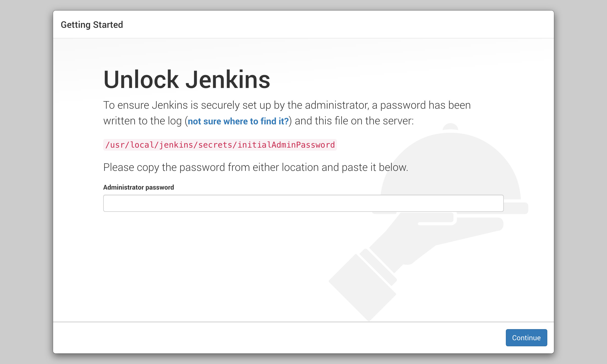Click the Continue button
The height and width of the screenshot is (364, 607).
point(526,337)
